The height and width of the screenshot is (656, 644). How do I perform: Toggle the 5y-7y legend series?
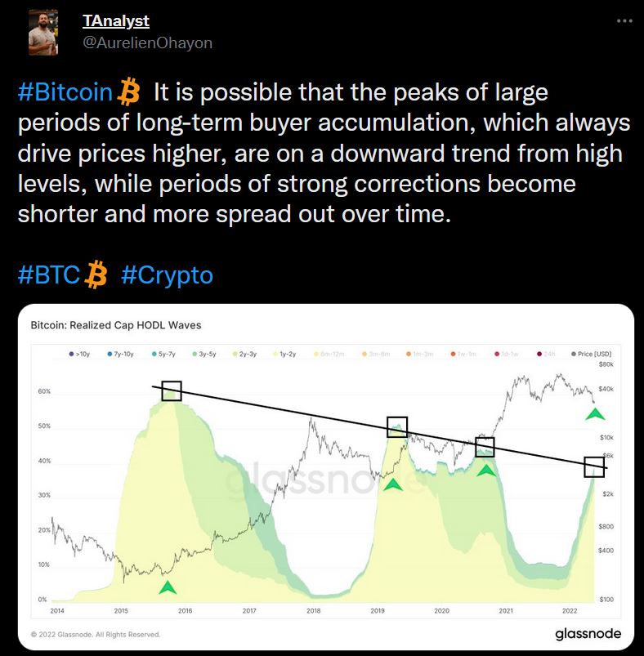[165, 353]
